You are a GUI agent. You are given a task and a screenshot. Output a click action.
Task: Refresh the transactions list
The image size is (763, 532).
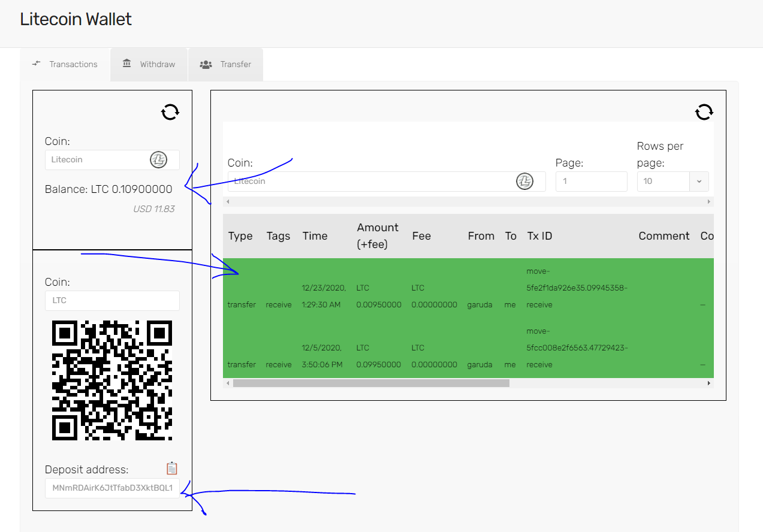pos(704,112)
